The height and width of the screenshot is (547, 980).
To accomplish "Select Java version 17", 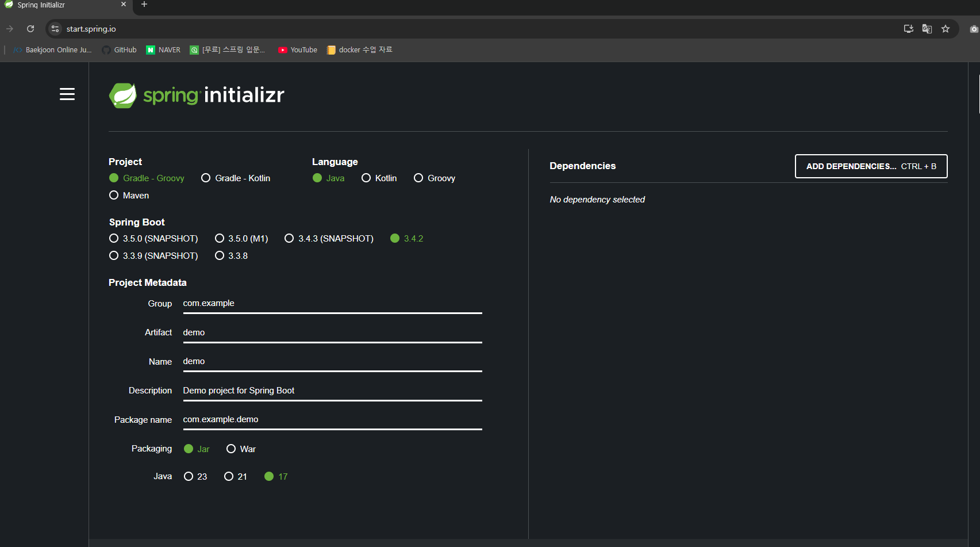I will pos(276,477).
